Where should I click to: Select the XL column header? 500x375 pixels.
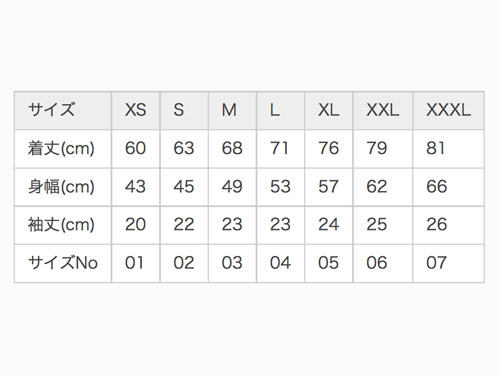[329, 110]
